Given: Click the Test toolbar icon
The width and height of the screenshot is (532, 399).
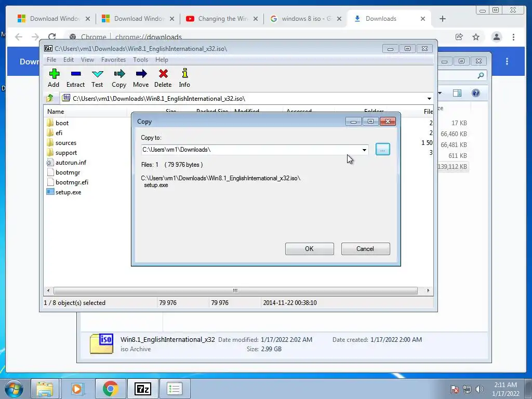Looking at the screenshot, I should coord(97,78).
